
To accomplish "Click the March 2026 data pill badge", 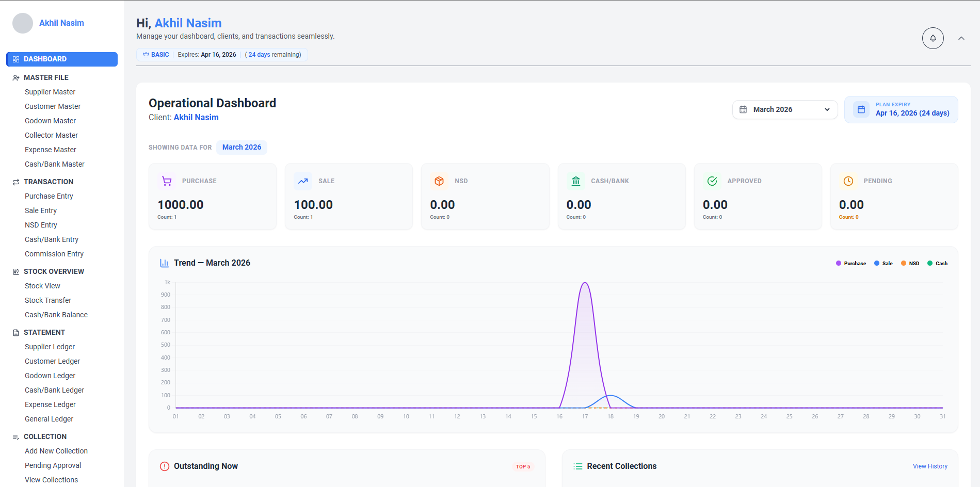I will point(242,147).
